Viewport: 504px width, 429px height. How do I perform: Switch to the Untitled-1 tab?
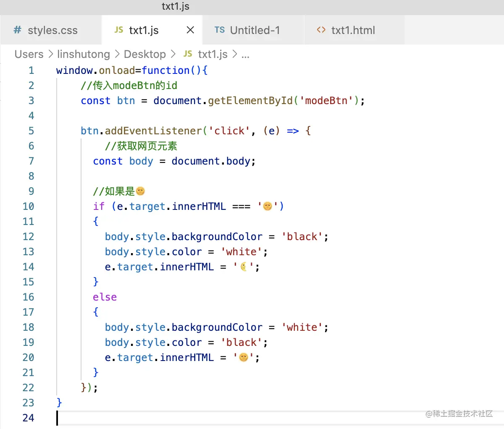(254, 30)
